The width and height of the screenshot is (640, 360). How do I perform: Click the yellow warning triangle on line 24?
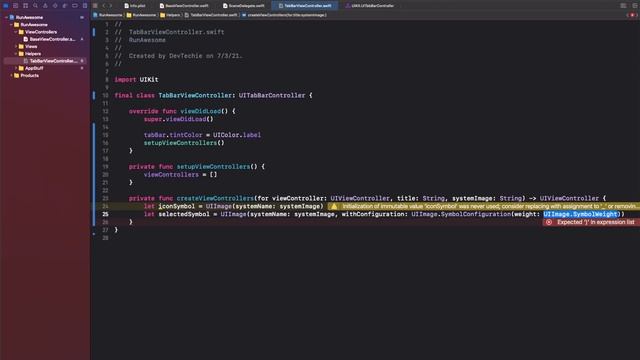click(x=334, y=207)
